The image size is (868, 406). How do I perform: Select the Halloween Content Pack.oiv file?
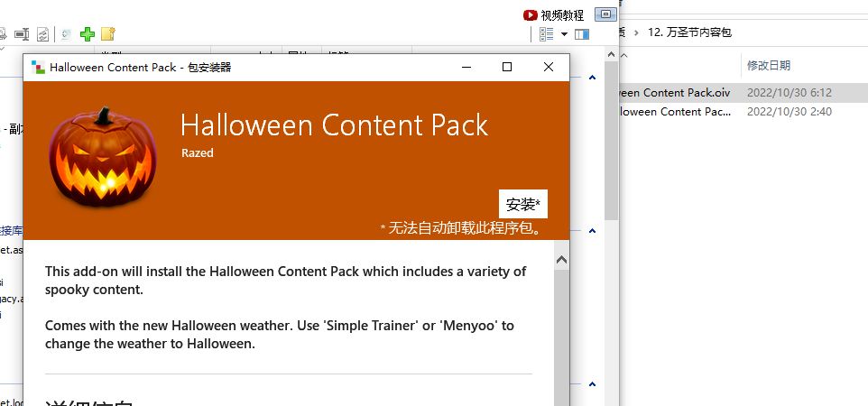(x=743, y=93)
